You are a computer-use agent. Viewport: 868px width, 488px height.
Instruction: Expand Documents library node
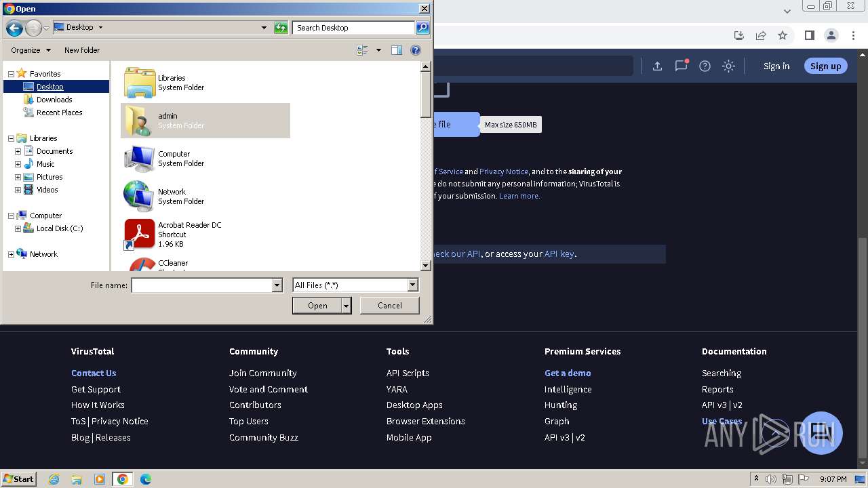click(18, 151)
